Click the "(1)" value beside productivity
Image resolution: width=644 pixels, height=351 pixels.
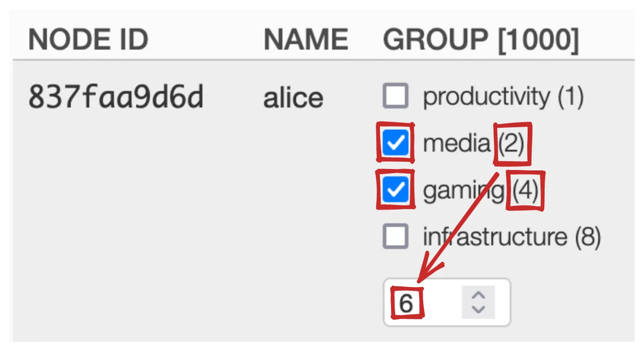pyautogui.click(x=570, y=96)
